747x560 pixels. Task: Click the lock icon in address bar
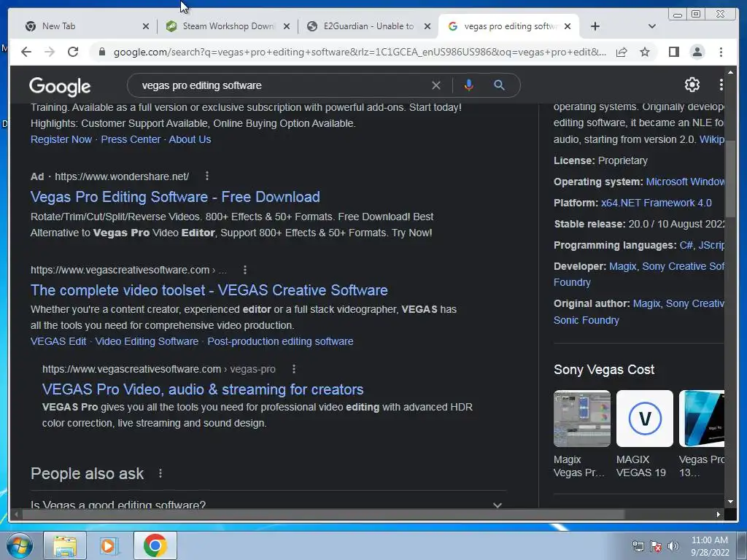[x=101, y=52]
